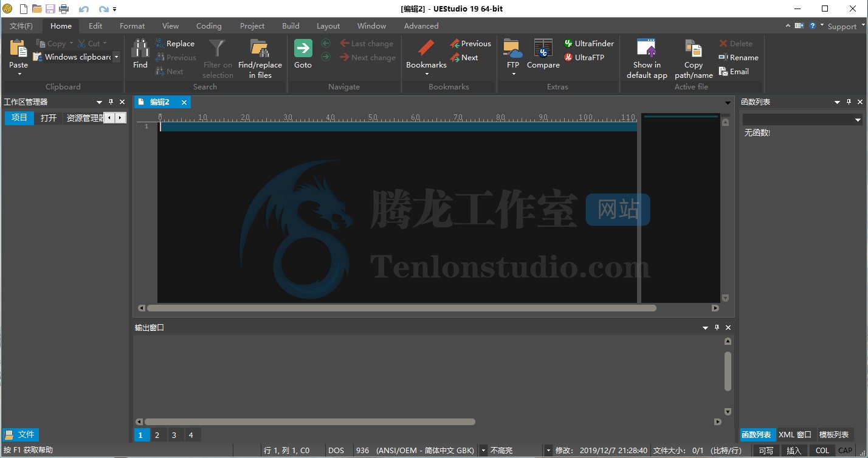The height and width of the screenshot is (458, 868).
Task: Open the 不高亮 highlighting dropdown
Action: tap(548, 451)
